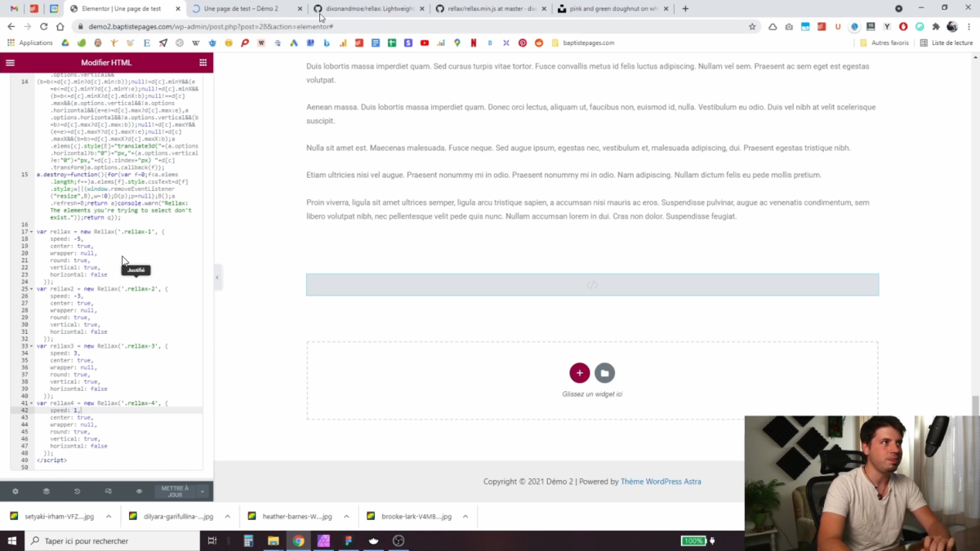Click code line with '.rellax-3'

pyautogui.click(x=101, y=346)
